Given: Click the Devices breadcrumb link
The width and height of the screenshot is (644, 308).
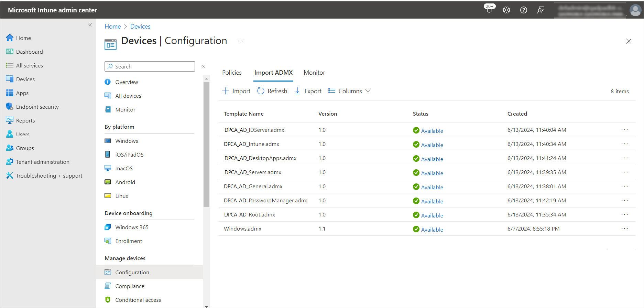Looking at the screenshot, I should [140, 26].
